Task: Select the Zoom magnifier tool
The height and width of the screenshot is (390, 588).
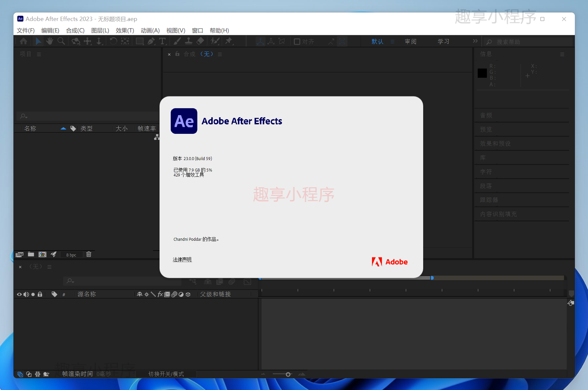Action: tap(61, 41)
